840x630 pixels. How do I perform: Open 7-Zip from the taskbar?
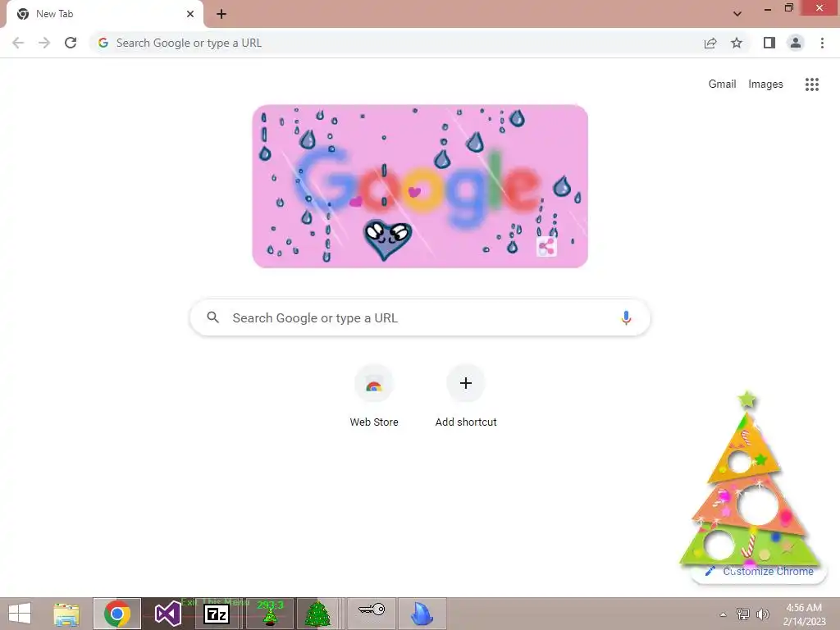click(x=217, y=614)
